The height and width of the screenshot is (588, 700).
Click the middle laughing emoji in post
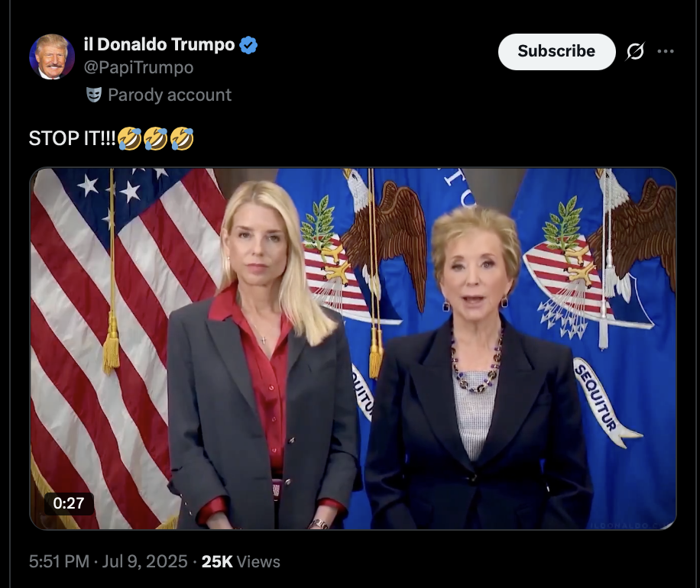click(x=155, y=138)
